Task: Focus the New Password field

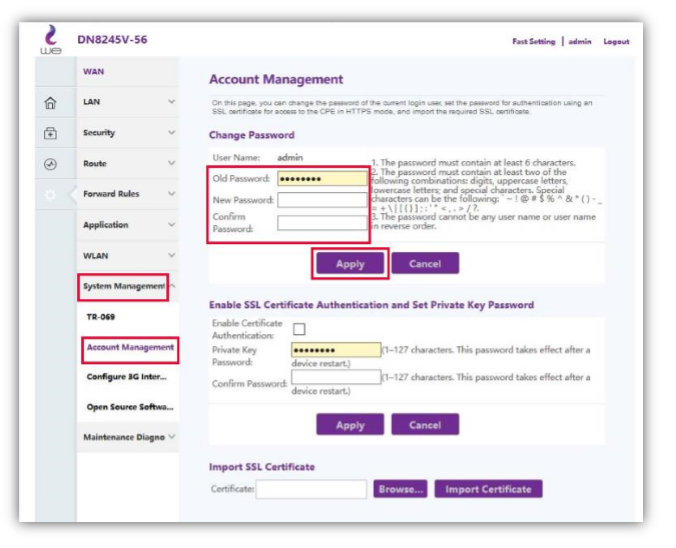Action: pos(322,200)
